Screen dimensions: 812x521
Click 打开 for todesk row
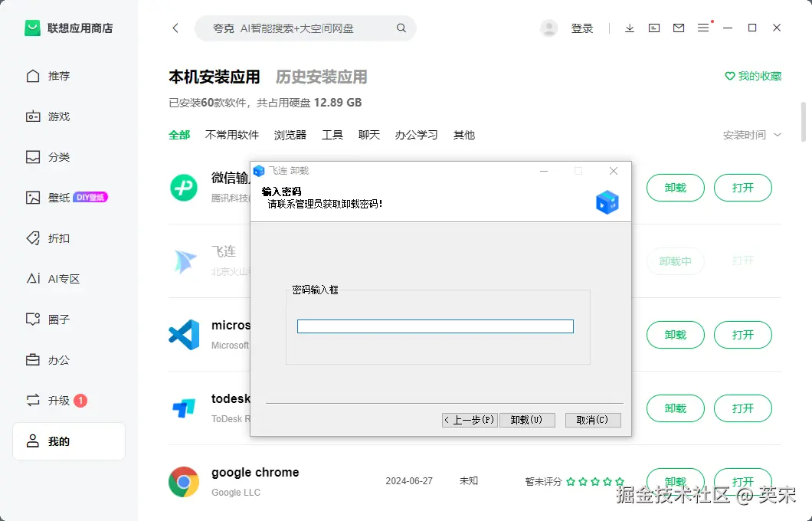click(742, 408)
